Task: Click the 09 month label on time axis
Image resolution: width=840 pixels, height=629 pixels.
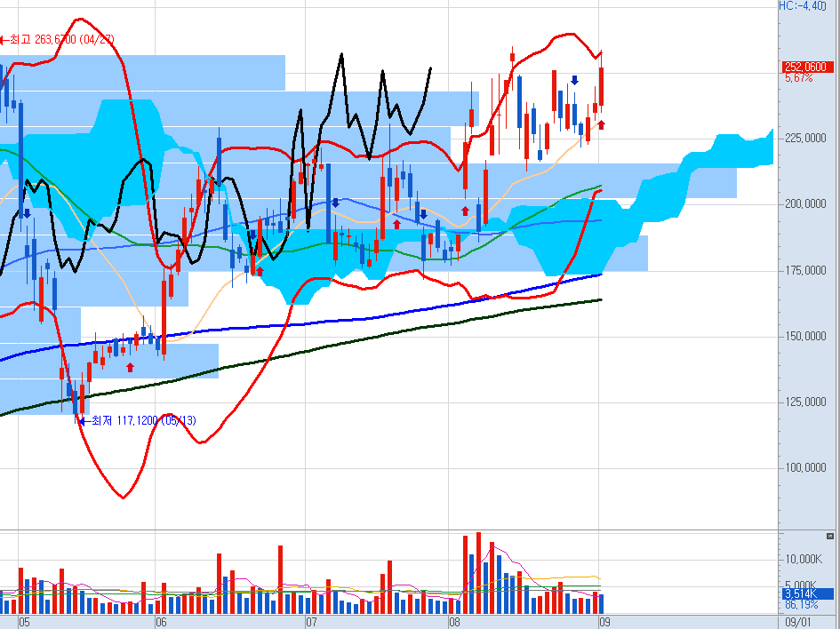Action: (x=604, y=623)
